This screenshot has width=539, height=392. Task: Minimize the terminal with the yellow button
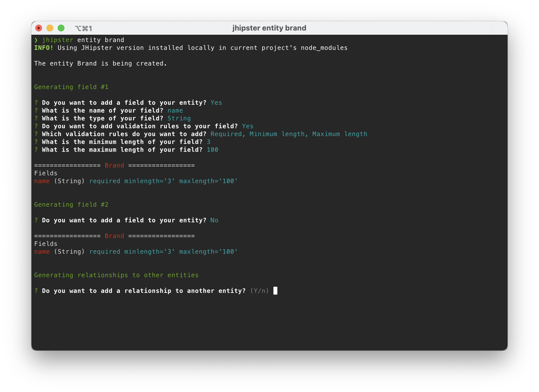tap(50, 28)
